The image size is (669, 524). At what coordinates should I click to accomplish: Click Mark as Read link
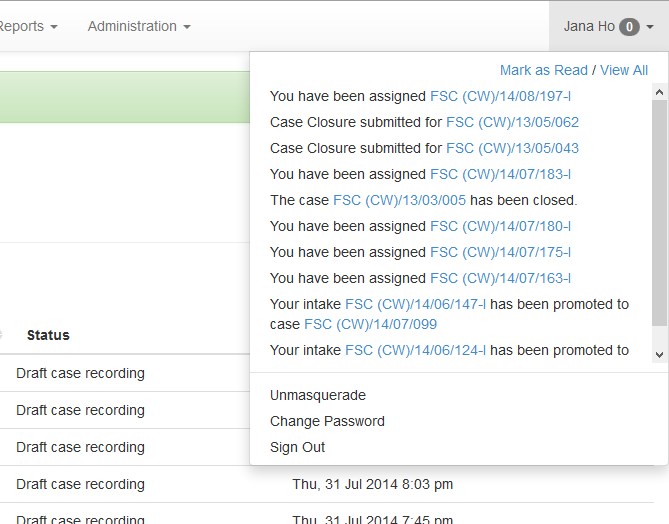pyautogui.click(x=544, y=70)
